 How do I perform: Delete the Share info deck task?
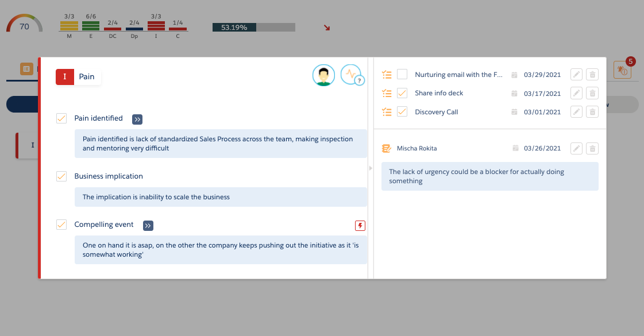[593, 93]
